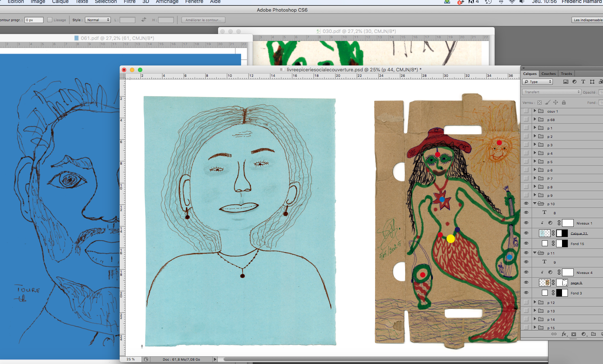
Task: Expand the p 68 group
Action: 535,119
